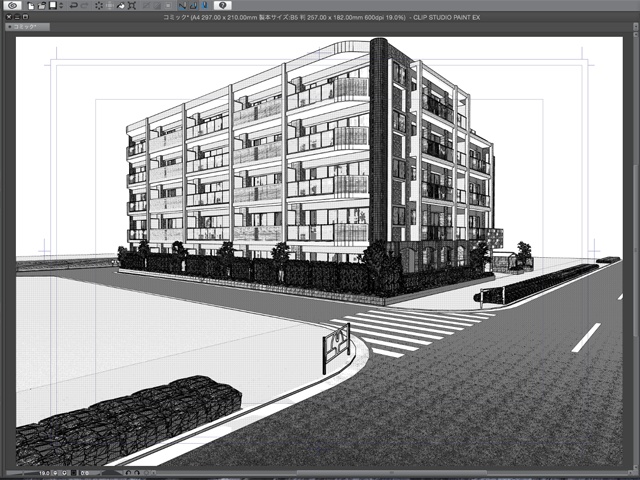Zoom in using the bottom bar button
Image resolution: width=640 pixels, height=480 pixels.
point(64,473)
